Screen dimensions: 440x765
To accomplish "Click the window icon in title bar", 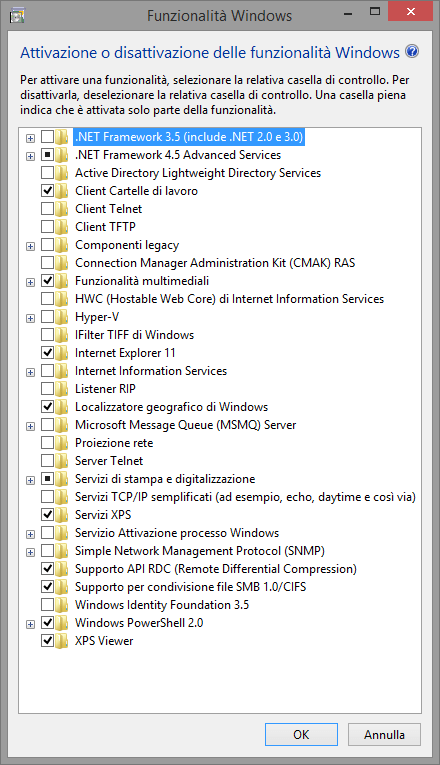I will (18, 15).
